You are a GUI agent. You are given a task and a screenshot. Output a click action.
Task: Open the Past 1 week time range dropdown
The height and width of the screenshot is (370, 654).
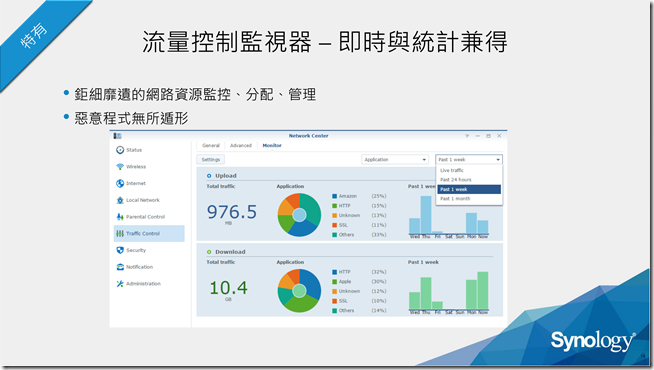(x=469, y=159)
